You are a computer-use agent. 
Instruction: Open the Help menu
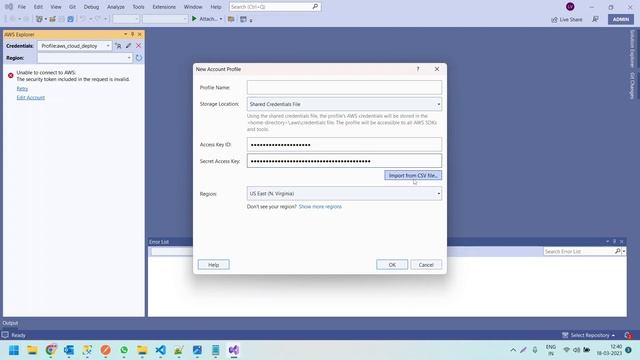pyautogui.click(x=216, y=7)
